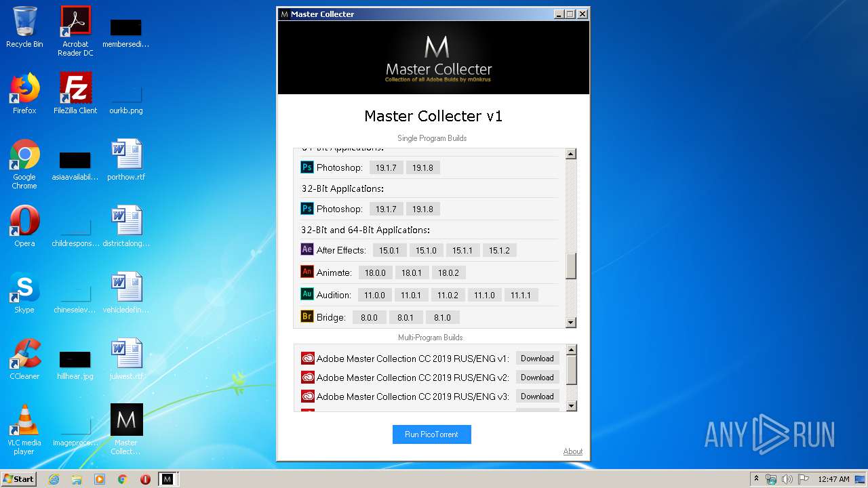Viewport: 868px width, 488px height.
Task: Click Opera icon in taskbar
Action: pyautogui.click(x=145, y=479)
